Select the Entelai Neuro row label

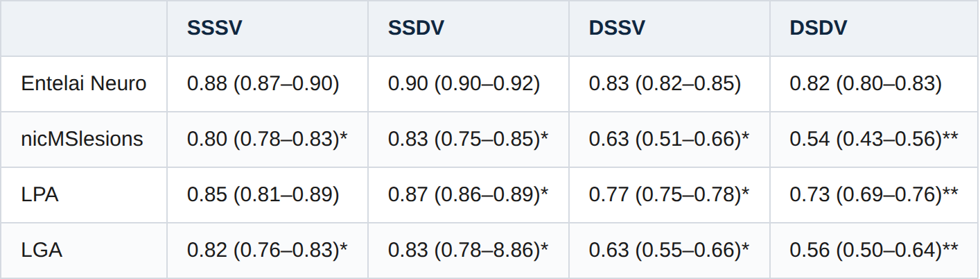tap(84, 84)
